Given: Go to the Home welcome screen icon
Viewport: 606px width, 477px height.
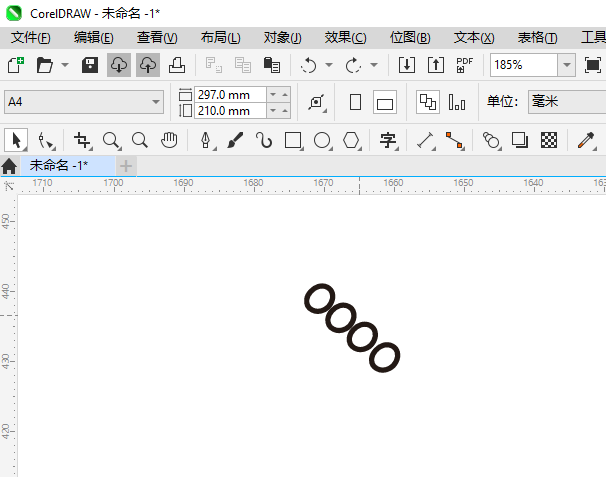Looking at the screenshot, I should 9,166.
